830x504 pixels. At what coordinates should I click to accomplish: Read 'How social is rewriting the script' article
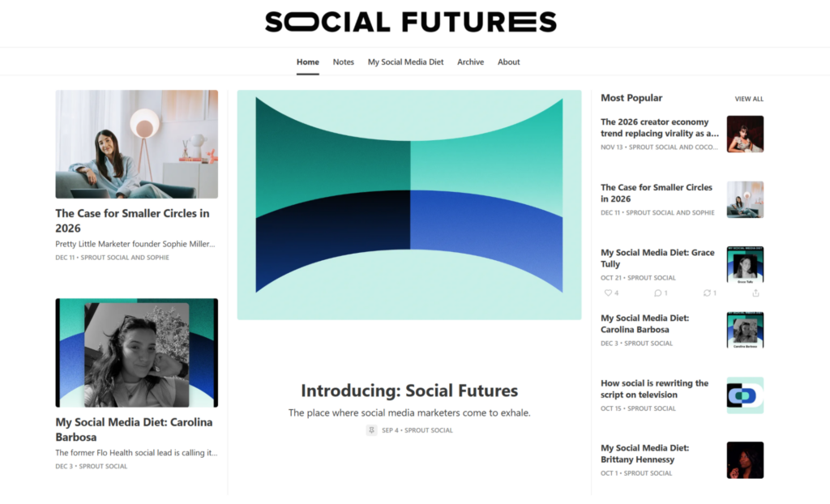click(654, 389)
